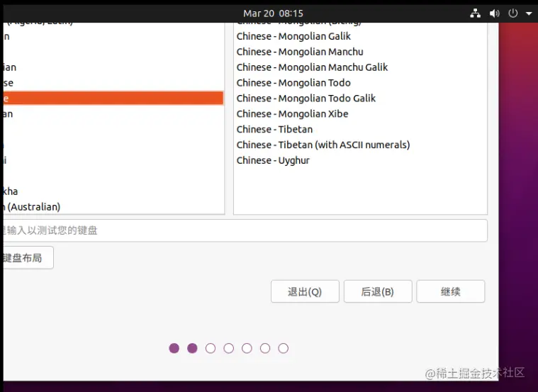Choose Chinese - Mongolian Manchu Galik variant
This screenshot has height=392, width=538.
coord(312,67)
